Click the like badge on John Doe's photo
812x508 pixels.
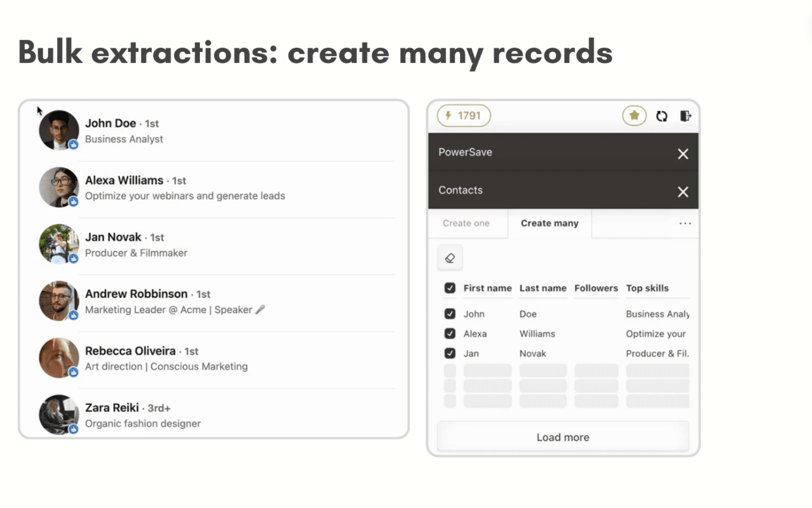coord(74,145)
